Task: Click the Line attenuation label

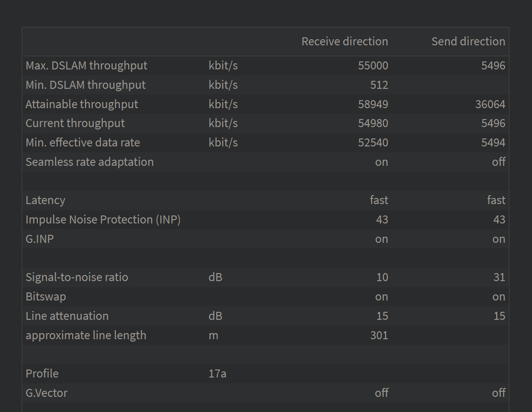Action: 67,316
